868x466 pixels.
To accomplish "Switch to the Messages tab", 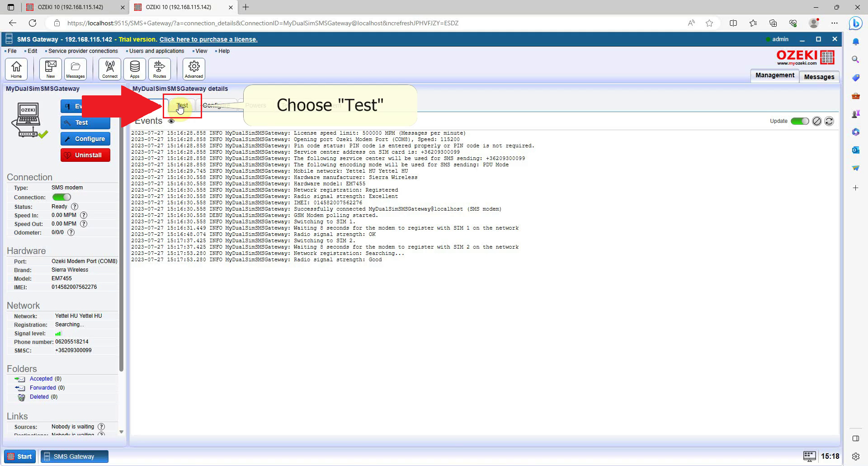I will coord(819,77).
